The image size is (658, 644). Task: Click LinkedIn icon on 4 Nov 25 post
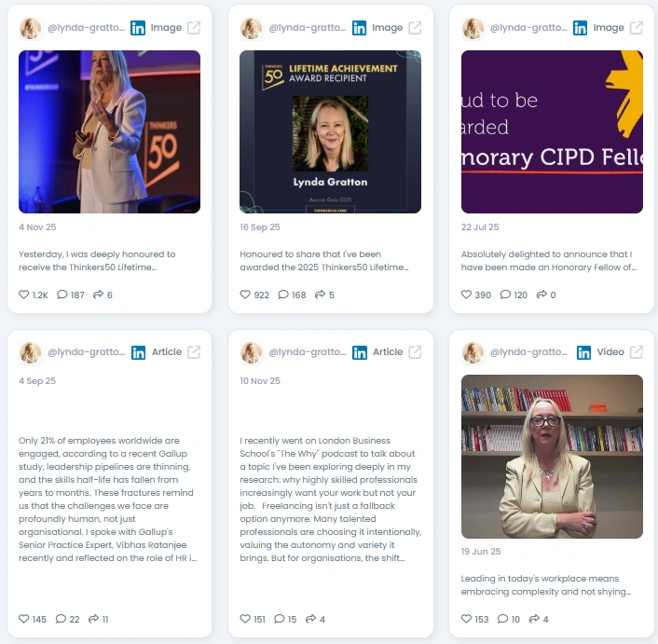[x=138, y=28]
